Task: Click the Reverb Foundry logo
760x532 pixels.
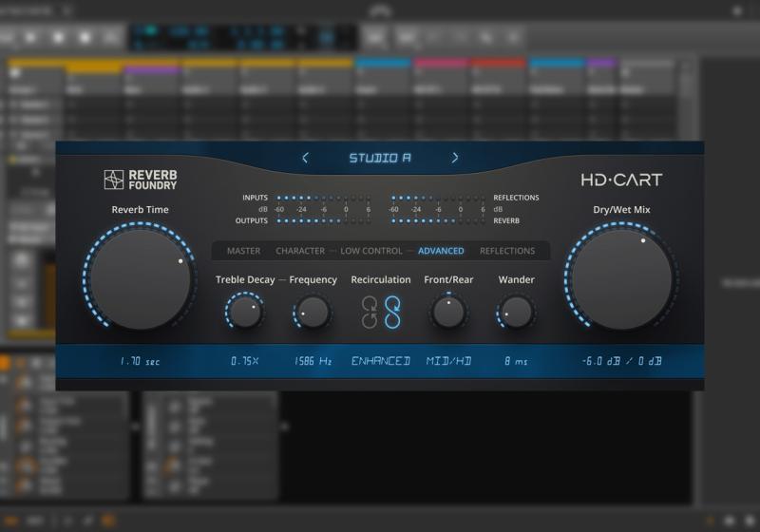Action: (141, 180)
